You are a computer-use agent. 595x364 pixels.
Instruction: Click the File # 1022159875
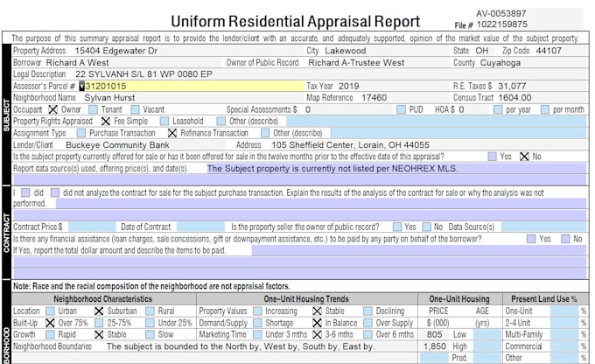[x=501, y=24]
